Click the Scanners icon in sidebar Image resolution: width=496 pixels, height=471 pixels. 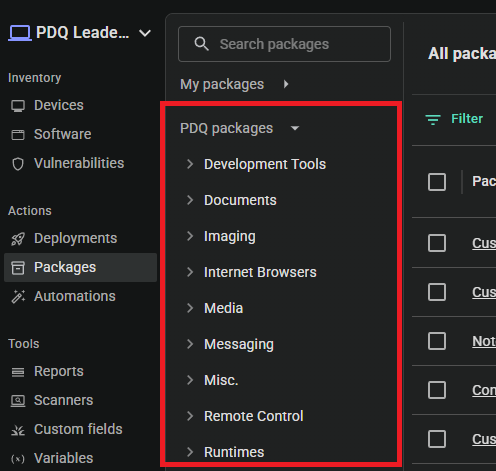pyautogui.click(x=18, y=401)
